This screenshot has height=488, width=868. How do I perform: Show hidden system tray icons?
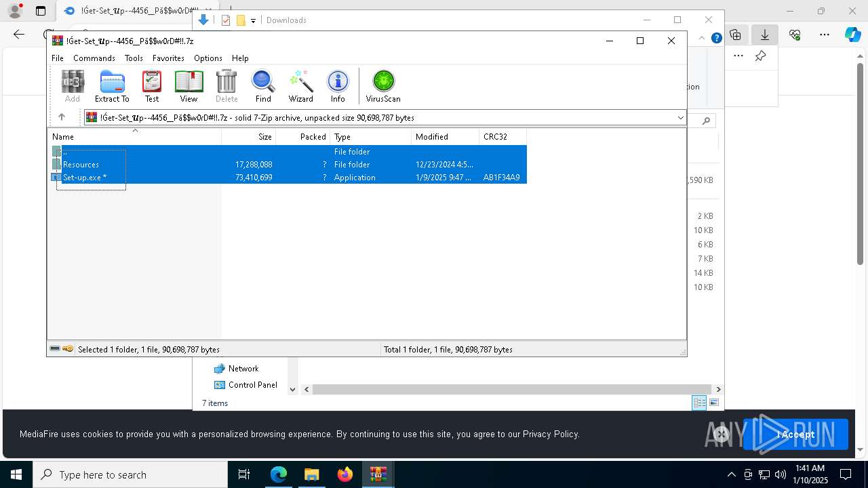click(x=731, y=474)
